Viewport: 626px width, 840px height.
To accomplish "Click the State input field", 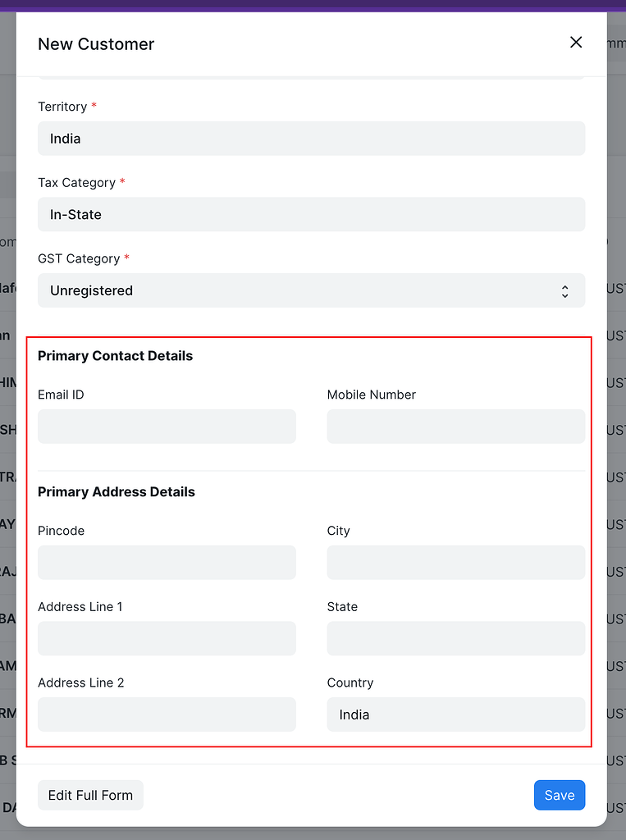I will (455, 638).
